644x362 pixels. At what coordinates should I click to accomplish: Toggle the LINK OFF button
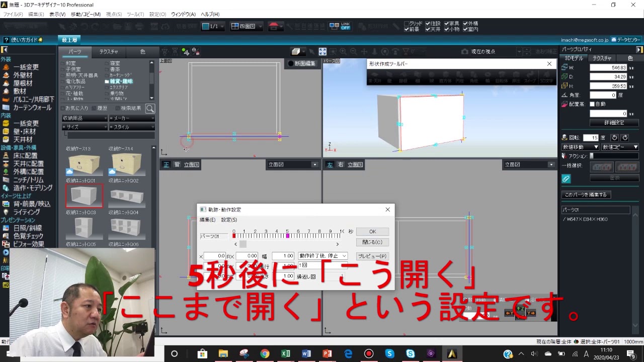(340, 26)
